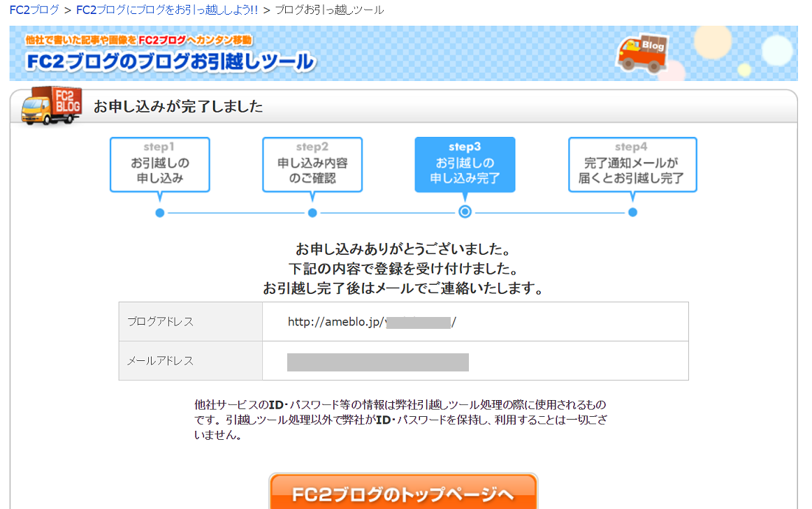Click the masked email address field value
The height and width of the screenshot is (509, 812).
pyautogui.click(x=377, y=362)
